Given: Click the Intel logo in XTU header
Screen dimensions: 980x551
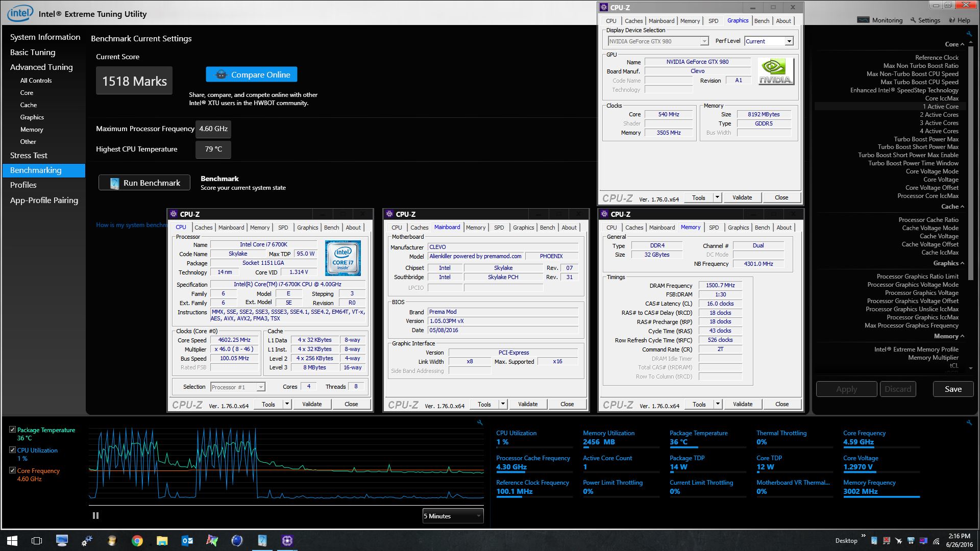Looking at the screenshot, I should (x=20, y=13).
